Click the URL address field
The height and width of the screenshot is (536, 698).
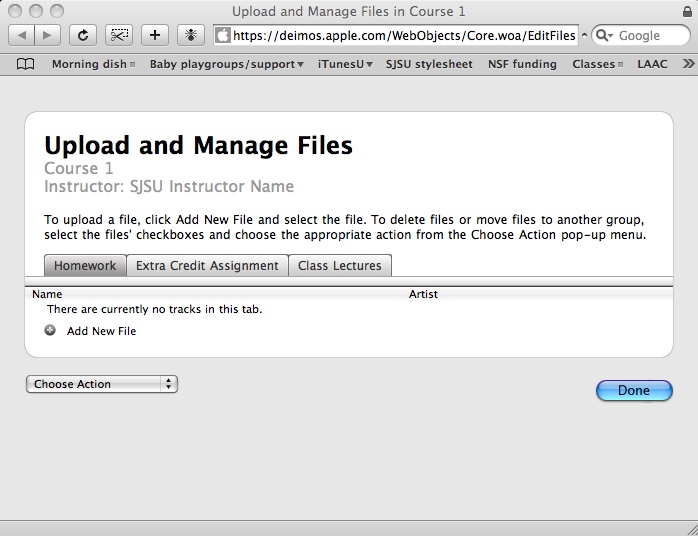[x=404, y=35]
